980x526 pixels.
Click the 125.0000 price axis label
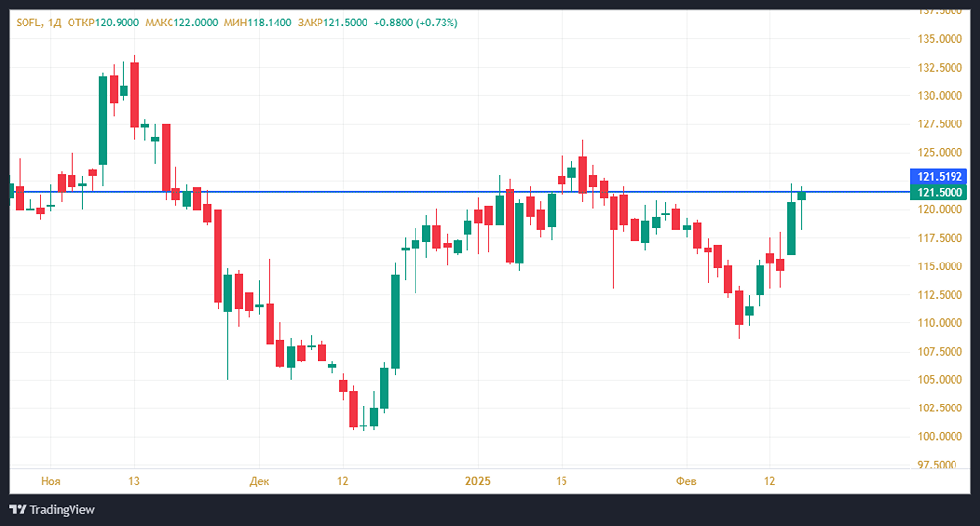pyautogui.click(x=940, y=153)
